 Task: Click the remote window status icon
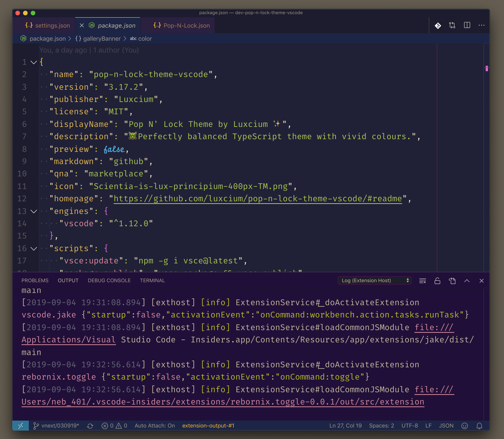point(21,426)
